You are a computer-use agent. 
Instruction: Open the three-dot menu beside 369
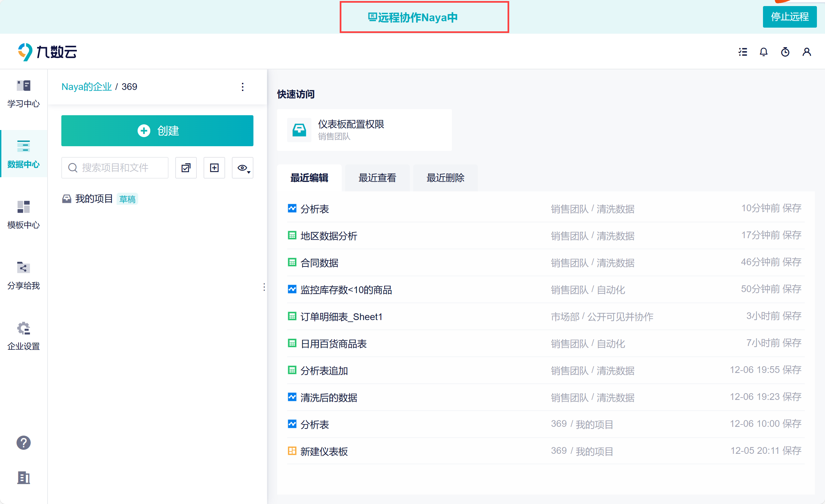pyautogui.click(x=243, y=87)
